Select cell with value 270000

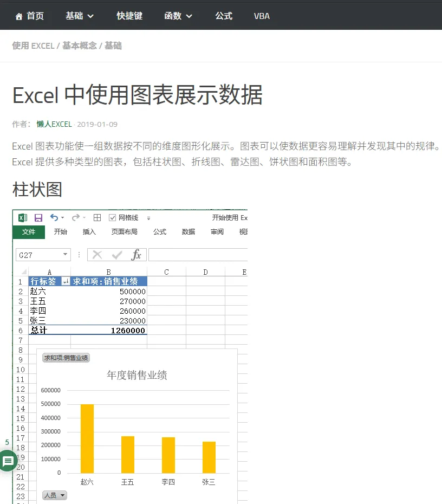pos(108,301)
